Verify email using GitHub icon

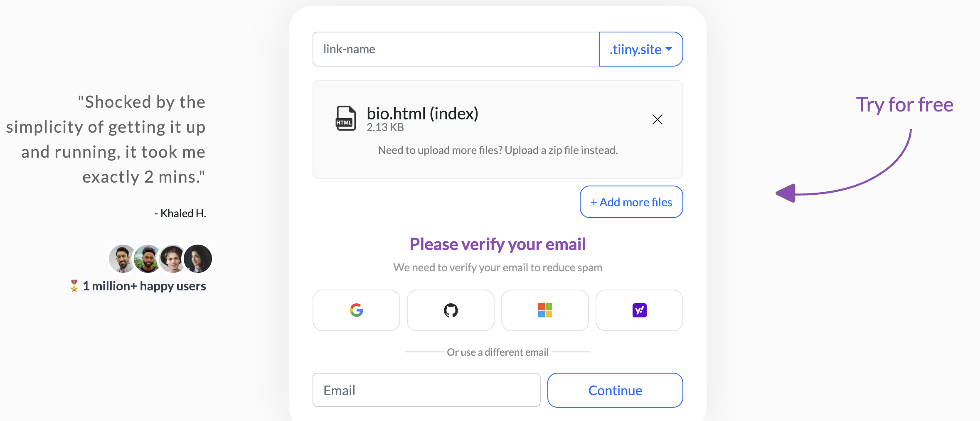tap(451, 310)
